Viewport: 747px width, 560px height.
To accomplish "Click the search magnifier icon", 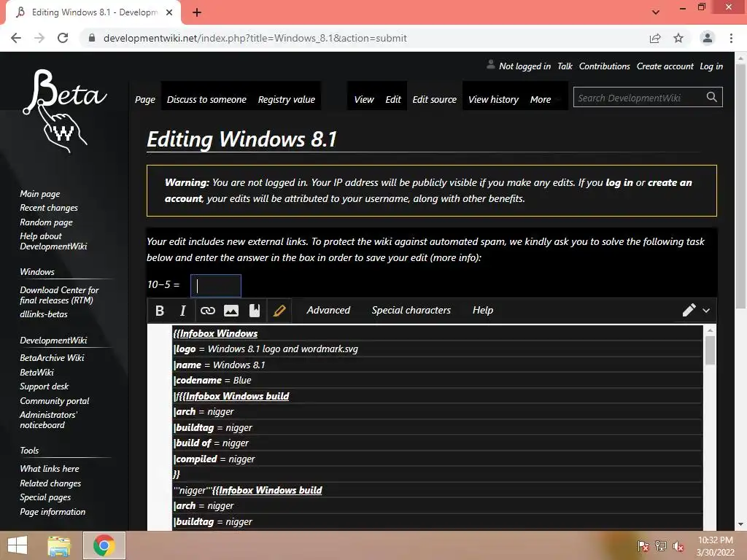I will pos(712,97).
